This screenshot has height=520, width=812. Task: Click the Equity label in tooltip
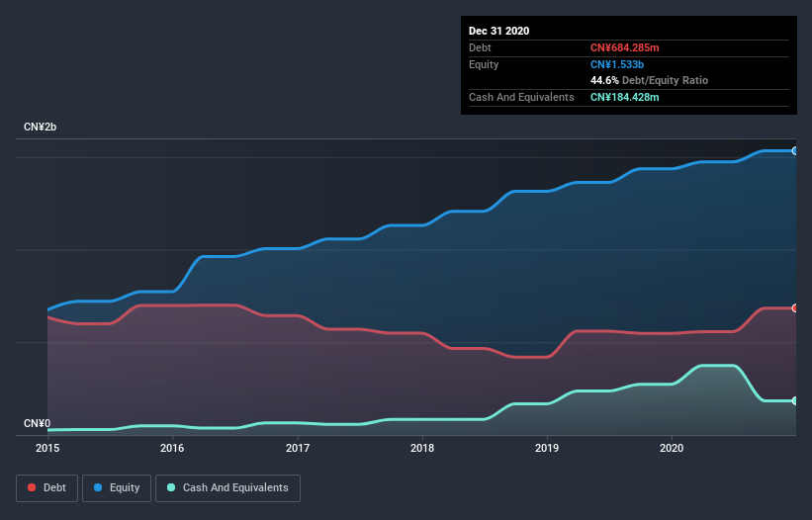coord(484,64)
